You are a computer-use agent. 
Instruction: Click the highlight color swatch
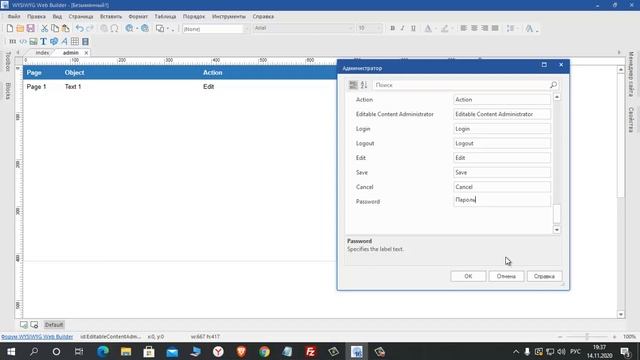(x=445, y=28)
